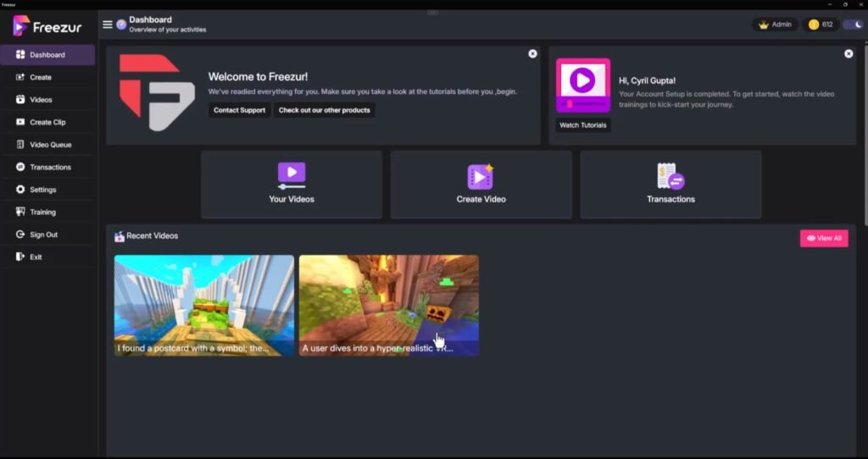Click Sign Out in the sidebar

[43, 235]
